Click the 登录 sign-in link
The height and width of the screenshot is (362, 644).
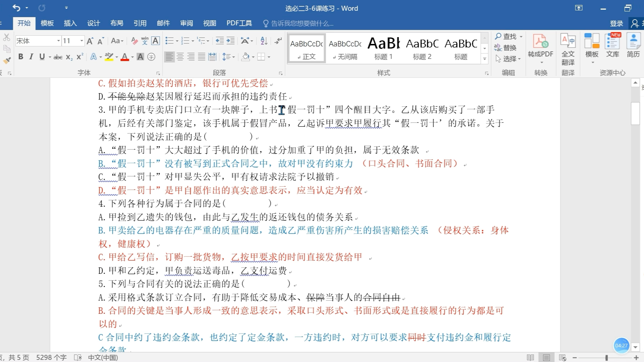click(x=616, y=24)
